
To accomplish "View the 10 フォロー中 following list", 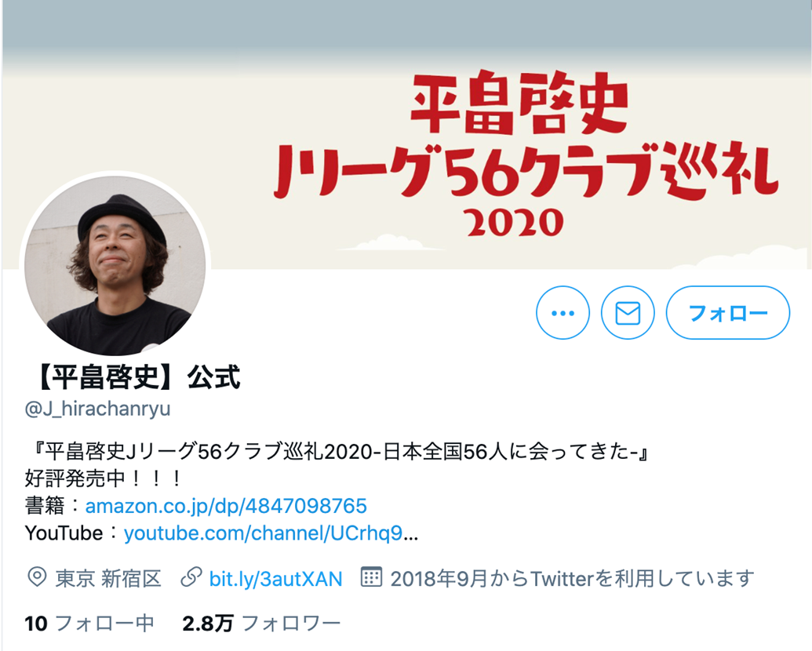I will pos(89,623).
